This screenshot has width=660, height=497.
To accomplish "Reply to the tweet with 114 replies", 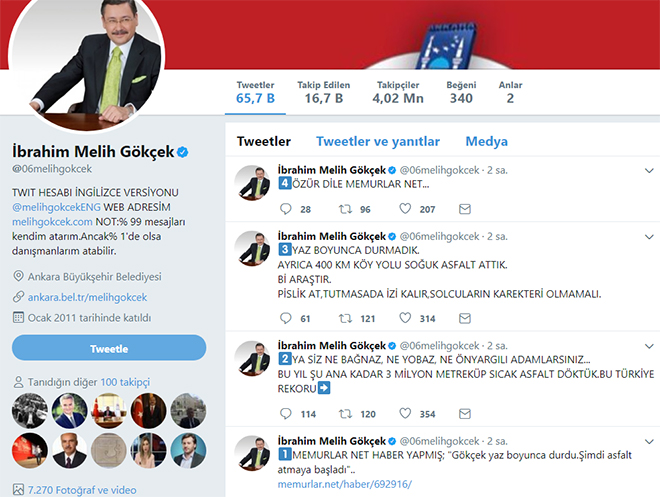I will tap(285, 414).
